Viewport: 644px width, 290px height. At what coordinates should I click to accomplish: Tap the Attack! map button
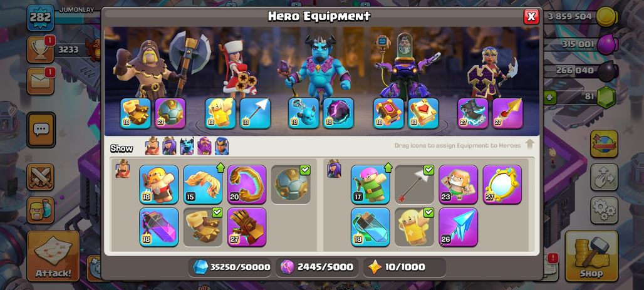tap(53, 256)
